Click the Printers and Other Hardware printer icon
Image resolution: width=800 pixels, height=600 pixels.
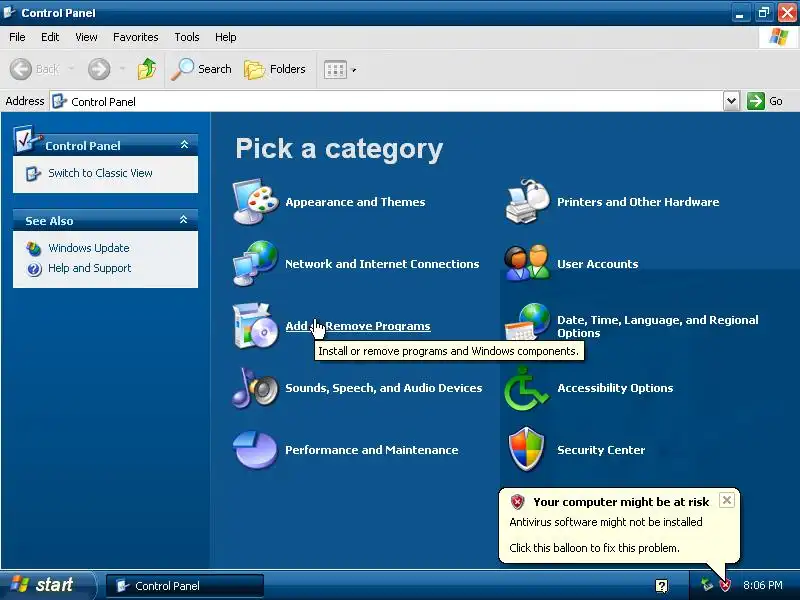528,202
